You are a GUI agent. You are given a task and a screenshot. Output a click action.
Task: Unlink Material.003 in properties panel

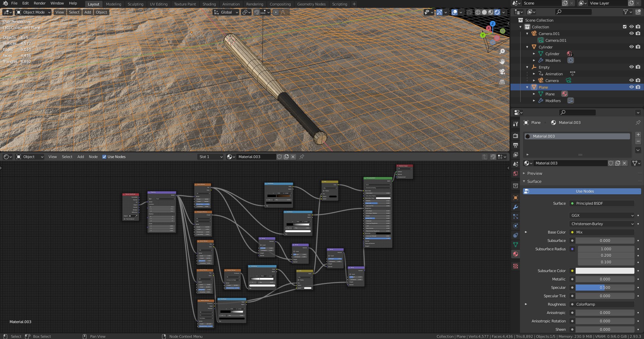click(624, 163)
